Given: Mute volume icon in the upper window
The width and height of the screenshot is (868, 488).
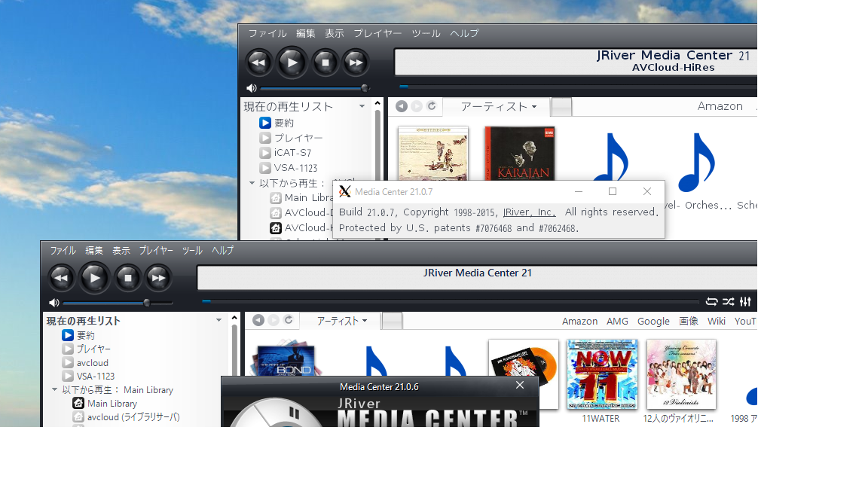Looking at the screenshot, I should (252, 88).
